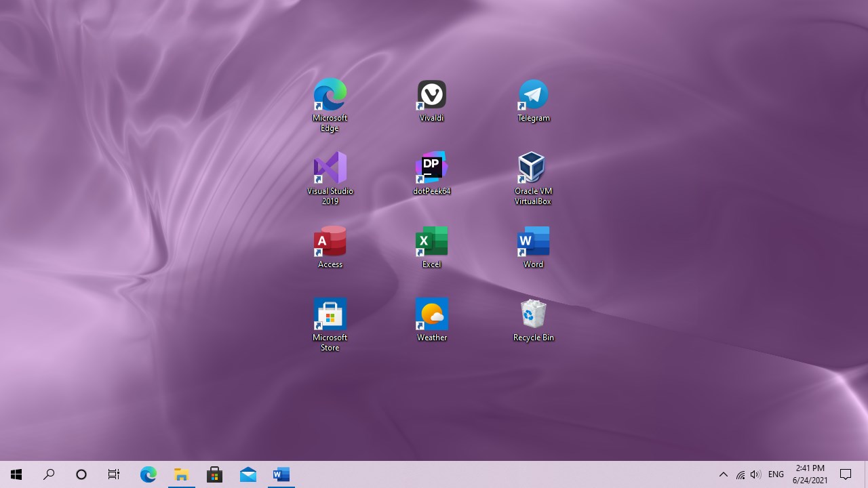Select the Excel desktop icon
The image size is (868, 488).
tap(431, 247)
